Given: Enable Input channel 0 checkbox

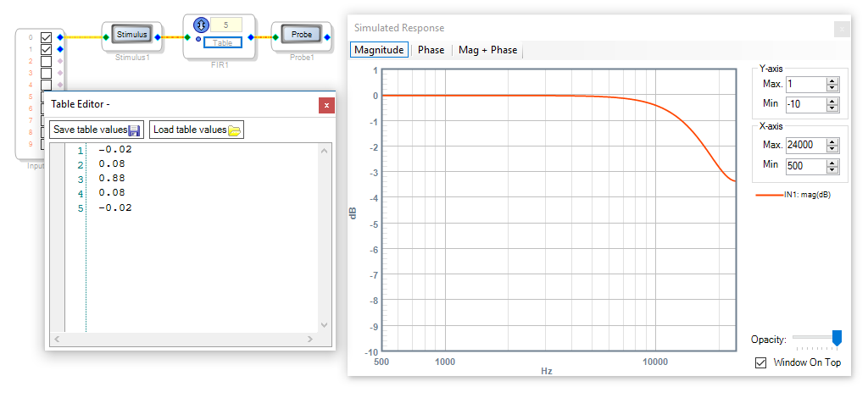Looking at the screenshot, I should point(47,37).
